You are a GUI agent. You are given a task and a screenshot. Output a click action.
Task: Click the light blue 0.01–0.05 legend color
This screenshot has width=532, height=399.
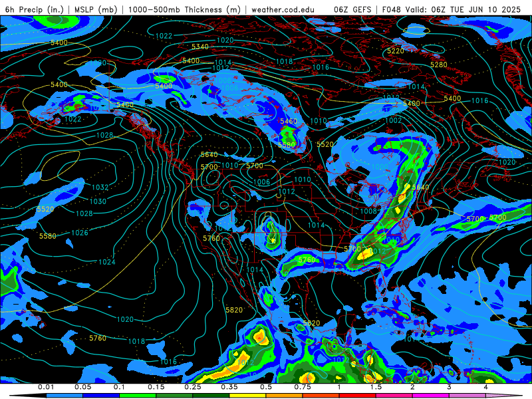pos(65,396)
